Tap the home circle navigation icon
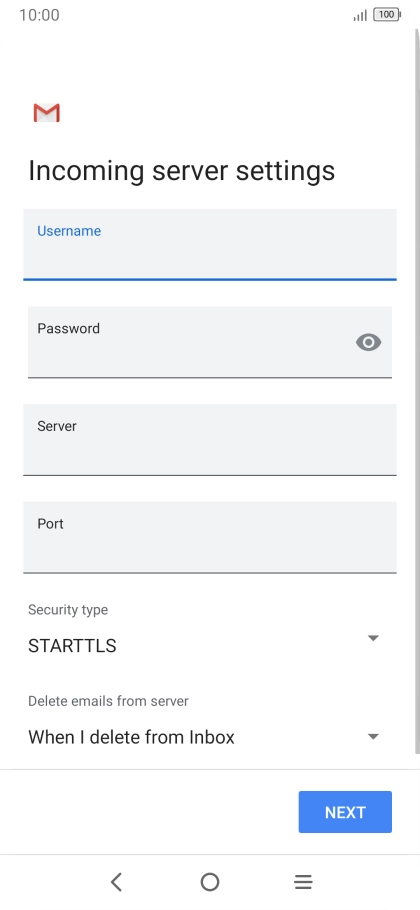 (x=210, y=882)
